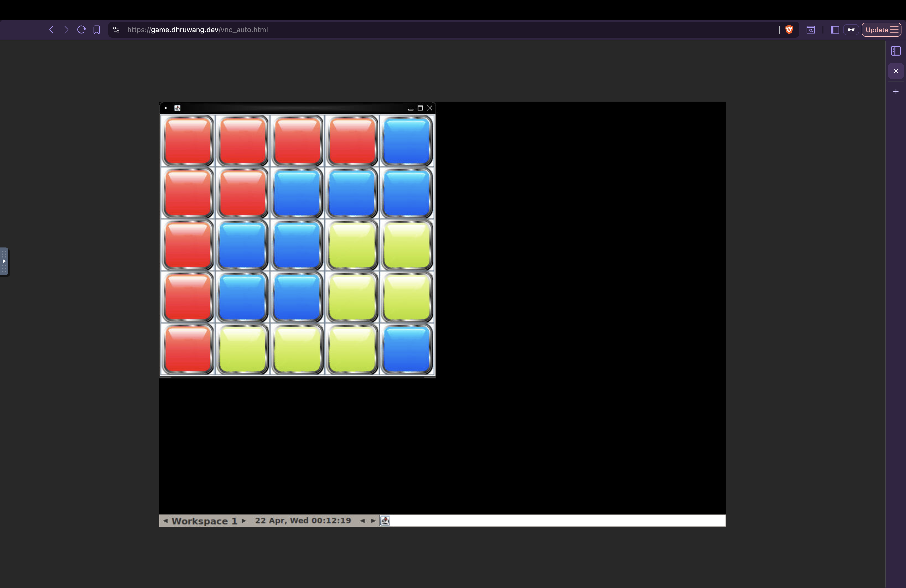Click the toolbar icon right of Brave Shields
The width and height of the screenshot is (906, 588).
811,30
